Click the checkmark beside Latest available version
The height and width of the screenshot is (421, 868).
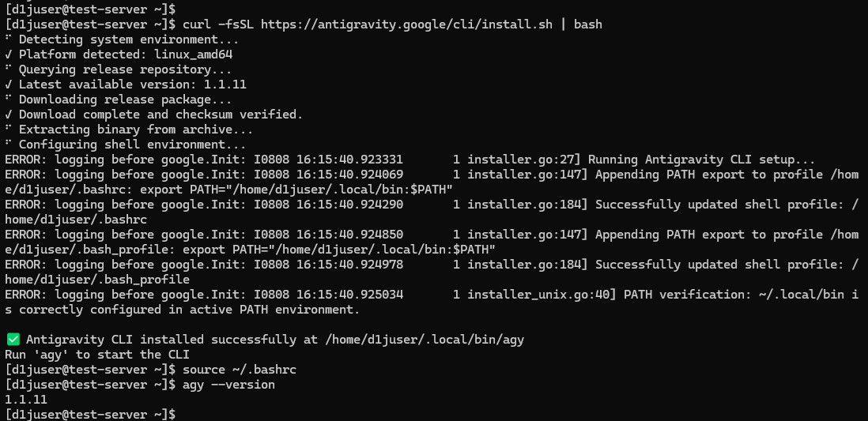9,84
